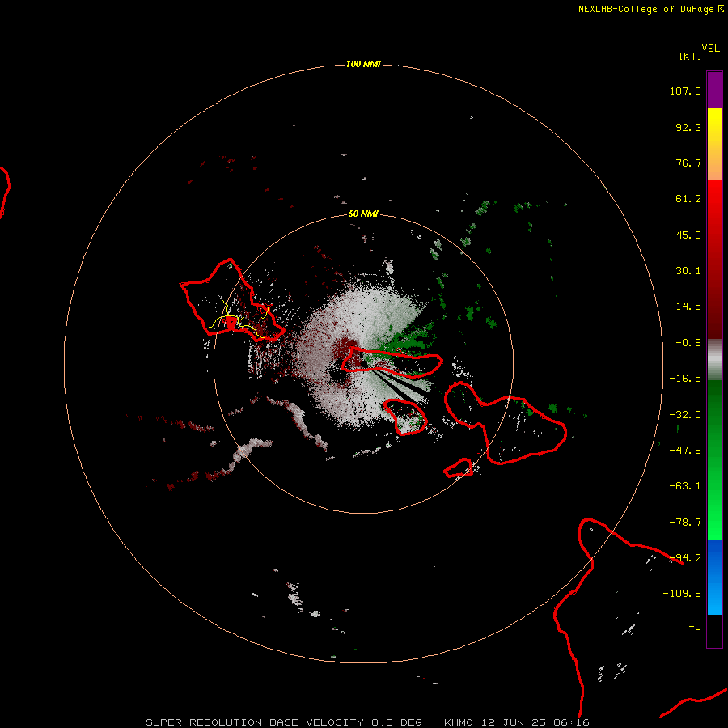Click the TH legend label

tap(695, 630)
